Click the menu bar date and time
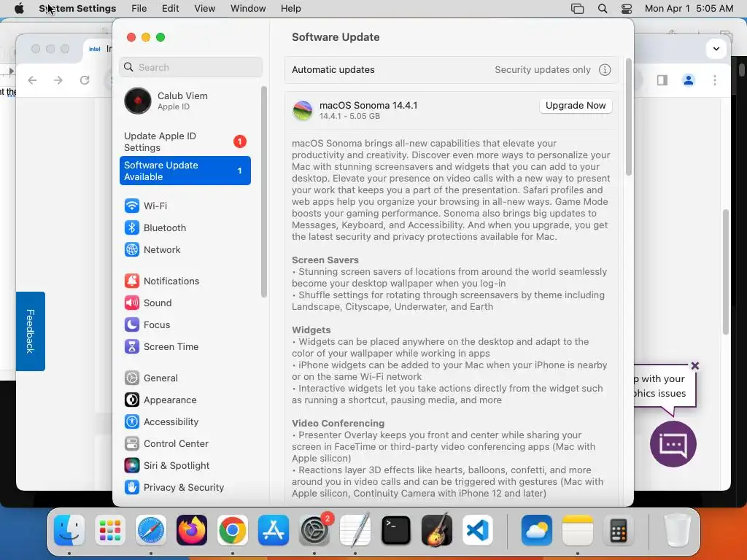This screenshot has width=747, height=560. click(x=689, y=9)
